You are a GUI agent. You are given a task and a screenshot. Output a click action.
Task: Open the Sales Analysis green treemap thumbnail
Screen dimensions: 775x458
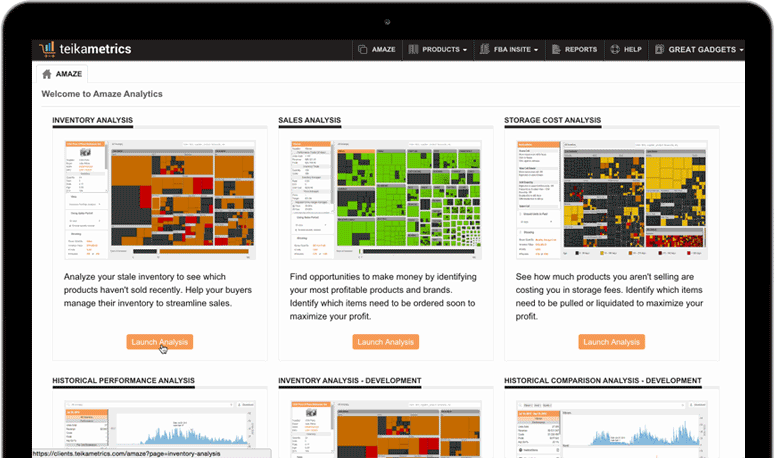point(386,200)
